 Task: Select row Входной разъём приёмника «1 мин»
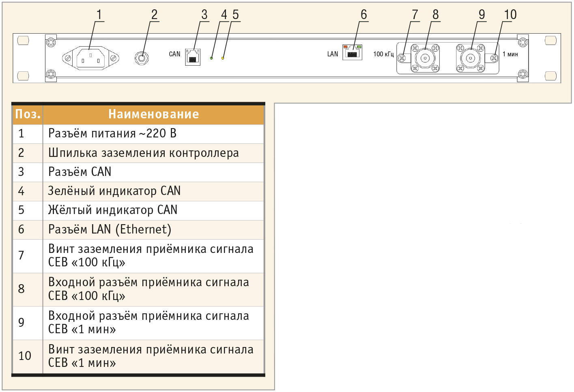tap(138, 323)
